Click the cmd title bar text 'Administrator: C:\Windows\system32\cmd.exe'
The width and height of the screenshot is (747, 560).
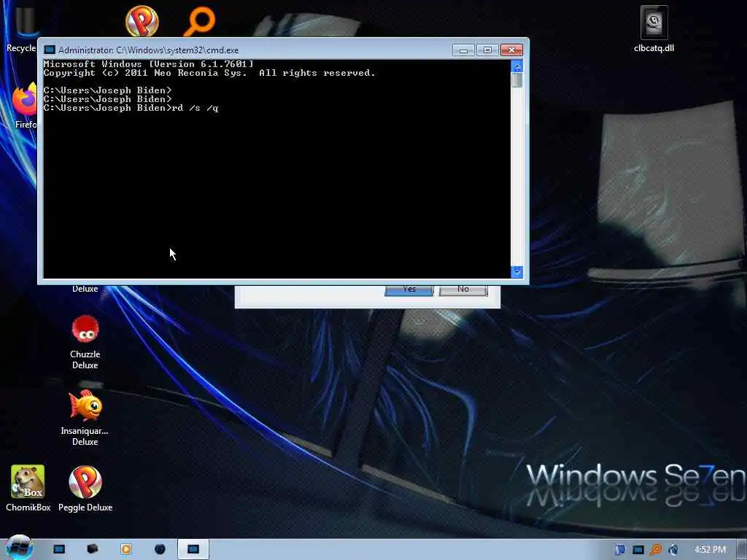pyautogui.click(x=148, y=50)
